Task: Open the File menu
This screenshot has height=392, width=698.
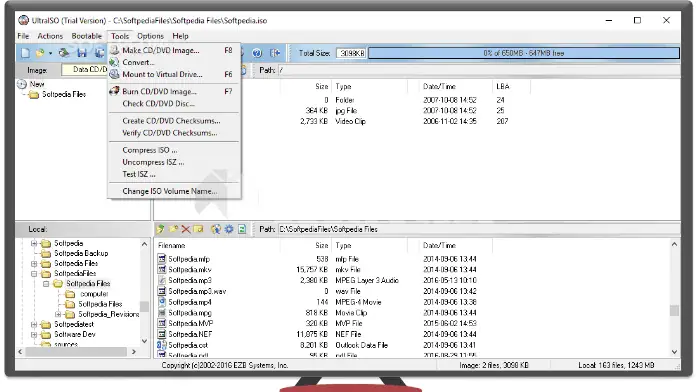Action: click(x=23, y=36)
